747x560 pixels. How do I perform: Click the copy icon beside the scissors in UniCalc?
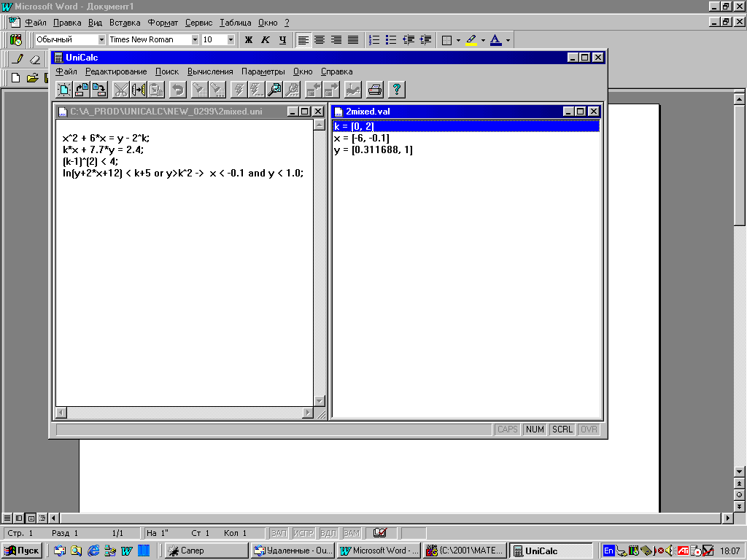point(139,90)
